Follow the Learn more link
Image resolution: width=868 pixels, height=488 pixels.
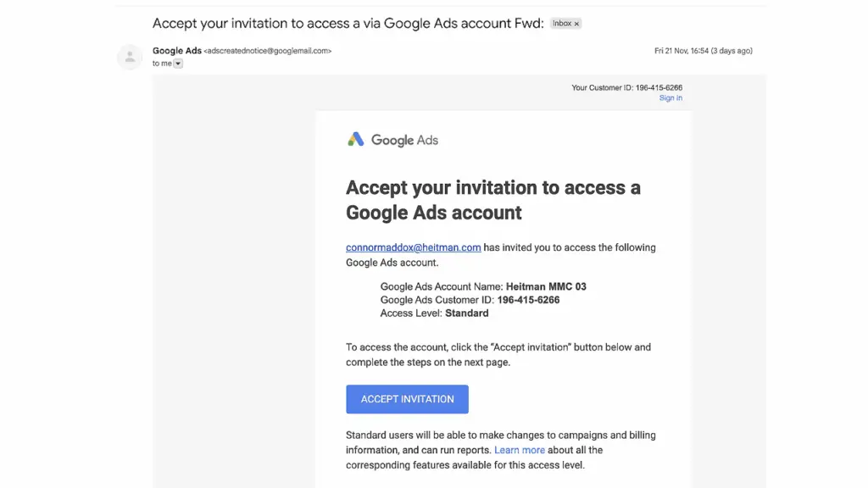pos(520,450)
